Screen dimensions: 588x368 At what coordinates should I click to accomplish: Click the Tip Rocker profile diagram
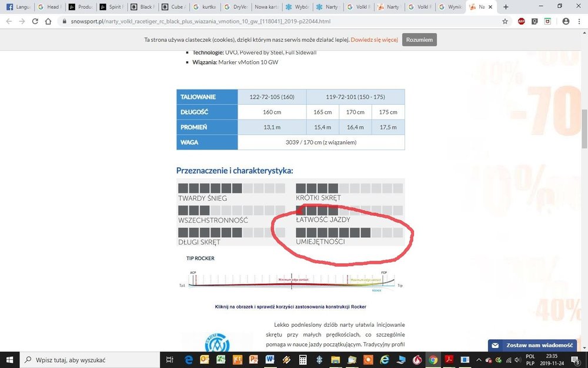coord(291,280)
